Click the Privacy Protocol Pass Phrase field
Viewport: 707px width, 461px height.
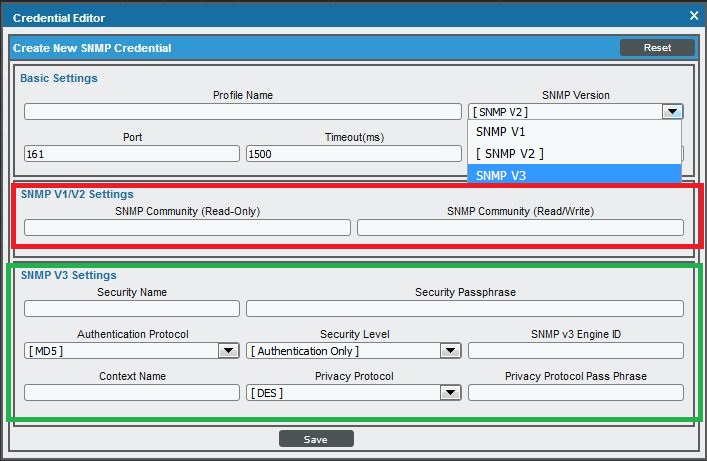coord(575,393)
